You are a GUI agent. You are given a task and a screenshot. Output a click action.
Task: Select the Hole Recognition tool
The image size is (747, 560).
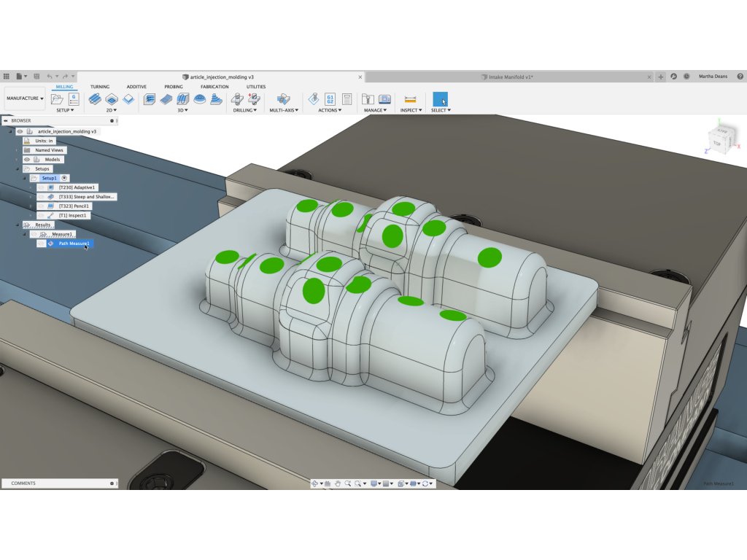pyautogui.click(x=254, y=99)
